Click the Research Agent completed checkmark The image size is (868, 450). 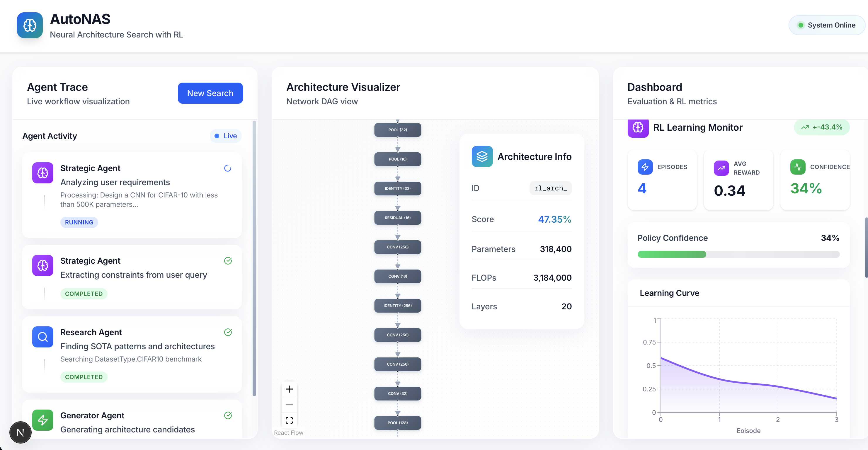point(228,332)
